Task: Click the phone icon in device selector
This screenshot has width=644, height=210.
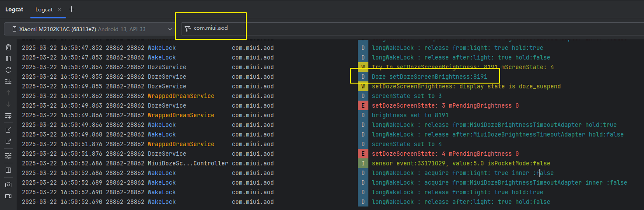Action: point(14,29)
